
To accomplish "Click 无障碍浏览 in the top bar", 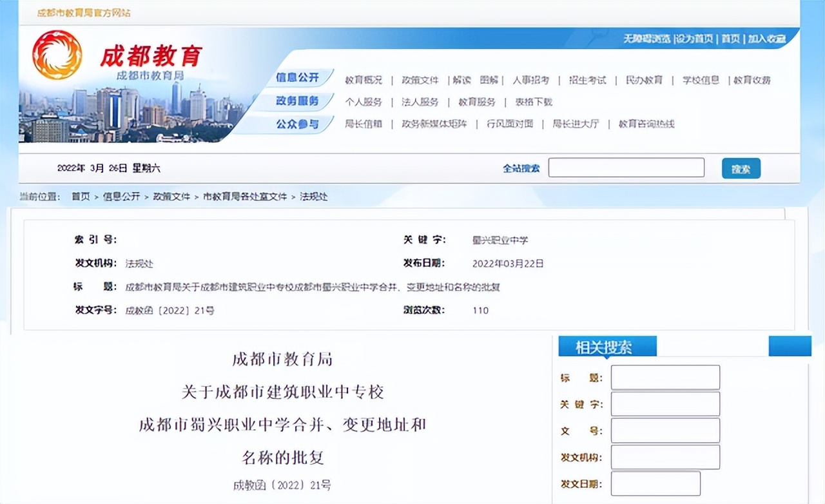I will point(646,39).
